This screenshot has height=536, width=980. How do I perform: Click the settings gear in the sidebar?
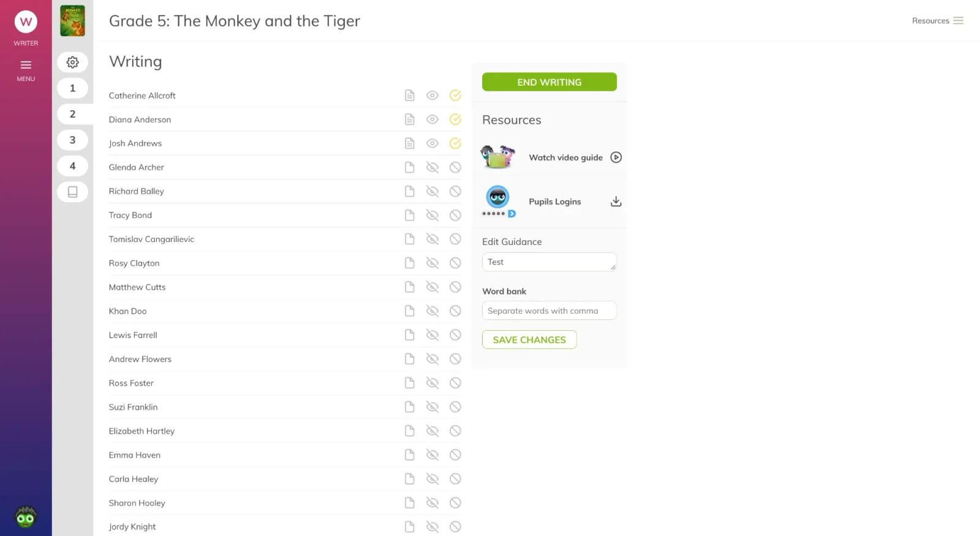pos(72,62)
